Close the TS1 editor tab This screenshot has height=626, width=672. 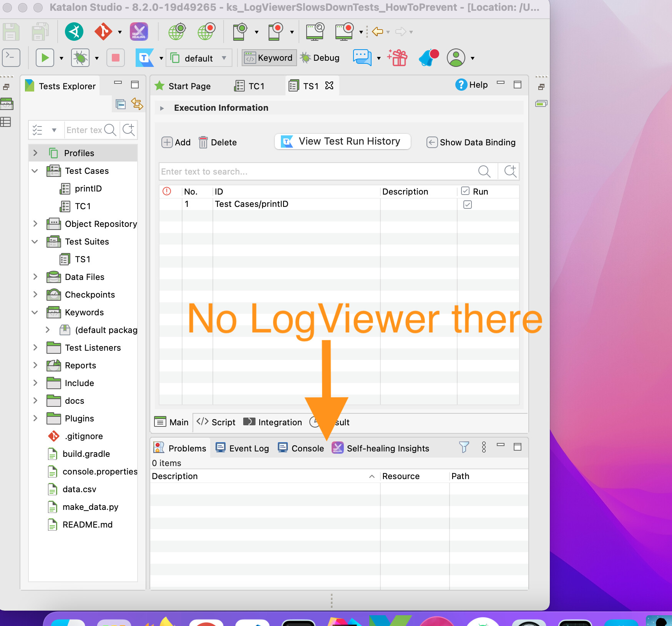pyautogui.click(x=329, y=85)
